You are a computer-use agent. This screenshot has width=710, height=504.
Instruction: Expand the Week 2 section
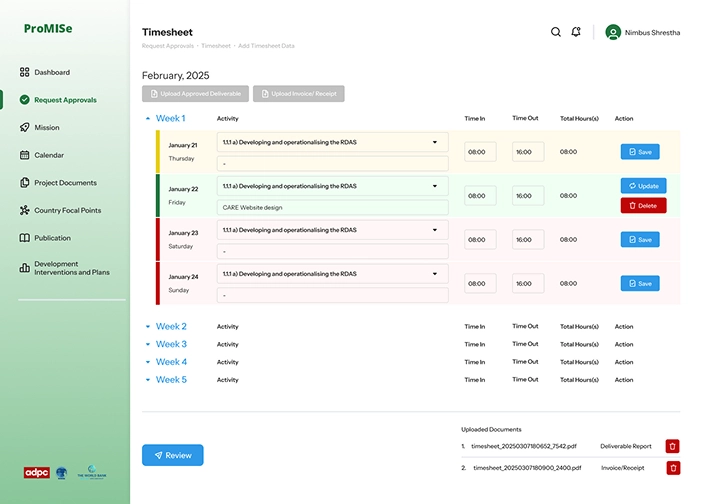pos(148,327)
